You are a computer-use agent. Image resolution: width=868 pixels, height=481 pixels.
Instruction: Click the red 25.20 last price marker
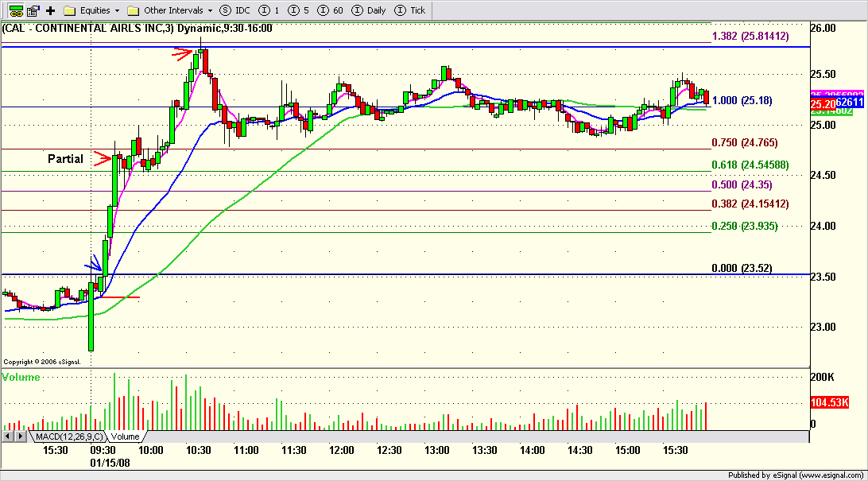point(823,104)
